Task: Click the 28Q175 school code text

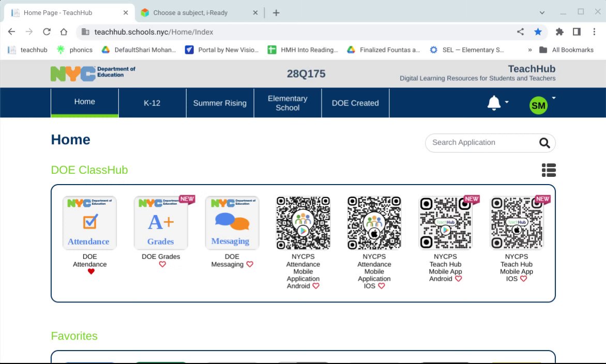Action: pyautogui.click(x=306, y=74)
